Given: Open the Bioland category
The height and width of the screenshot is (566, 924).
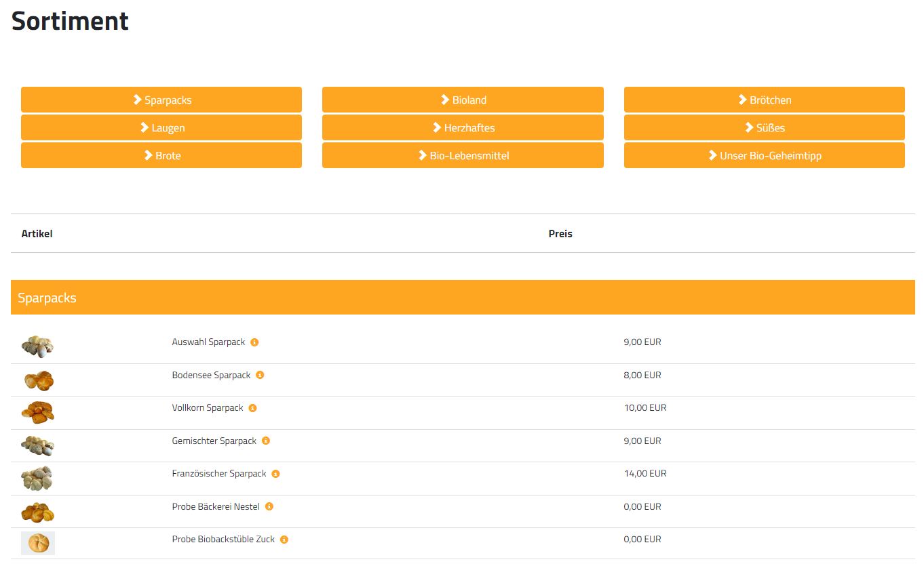Looking at the screenshot, I should [463, 100].
